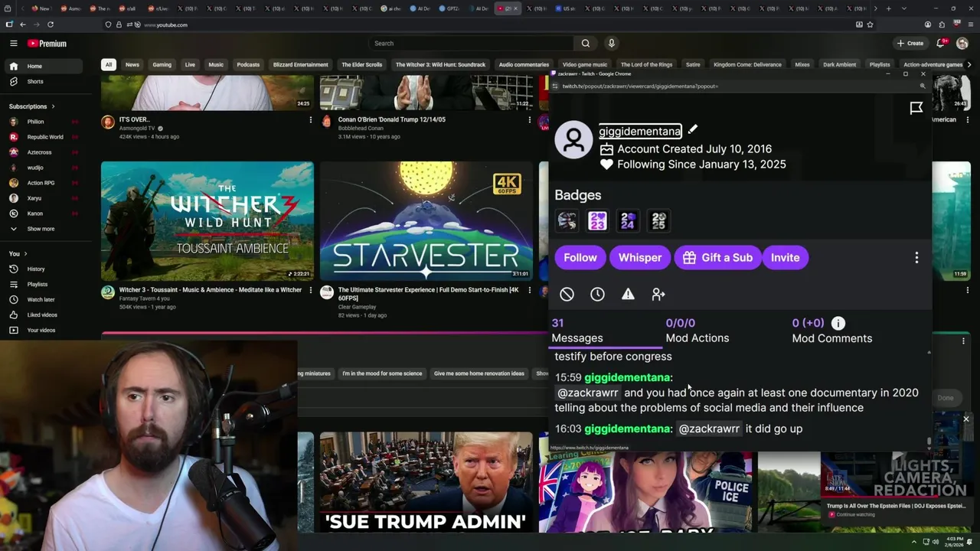Click the Create button on YouTube

coord(910,44)
